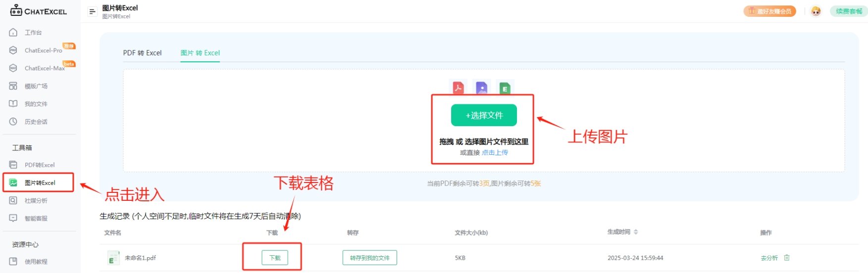
Task: Click the 生成记录 heading text
Action: 200,216
